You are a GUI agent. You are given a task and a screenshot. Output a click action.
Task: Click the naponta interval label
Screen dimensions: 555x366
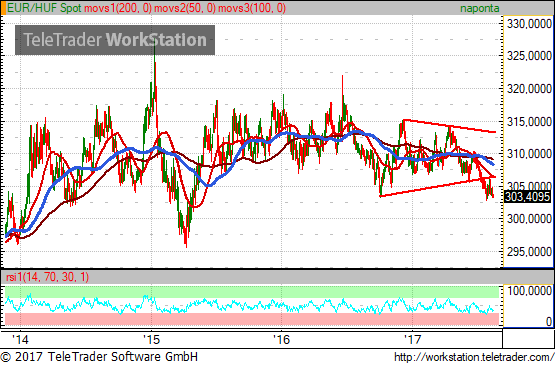(480, 8)
